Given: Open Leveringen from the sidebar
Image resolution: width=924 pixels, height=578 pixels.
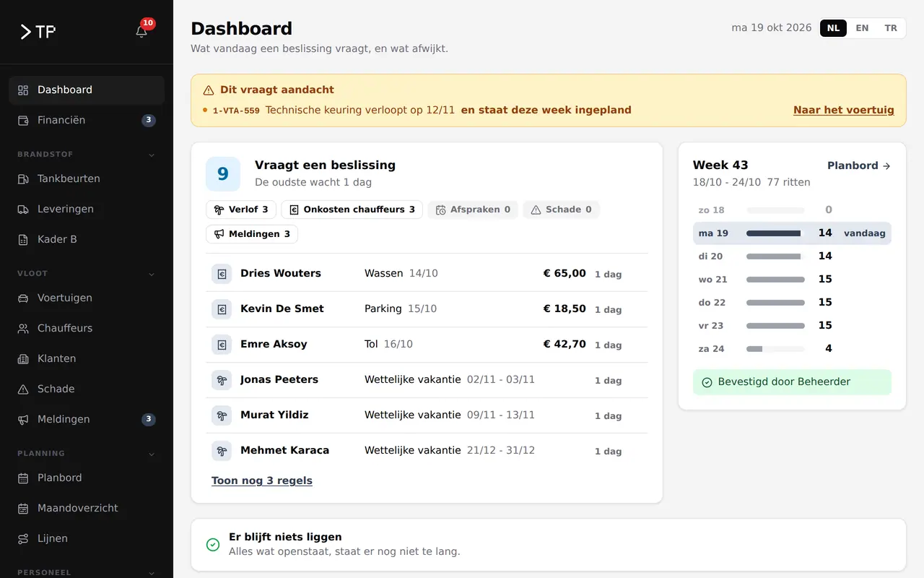Looking at the screenshot, I should (x=87, y=209).
